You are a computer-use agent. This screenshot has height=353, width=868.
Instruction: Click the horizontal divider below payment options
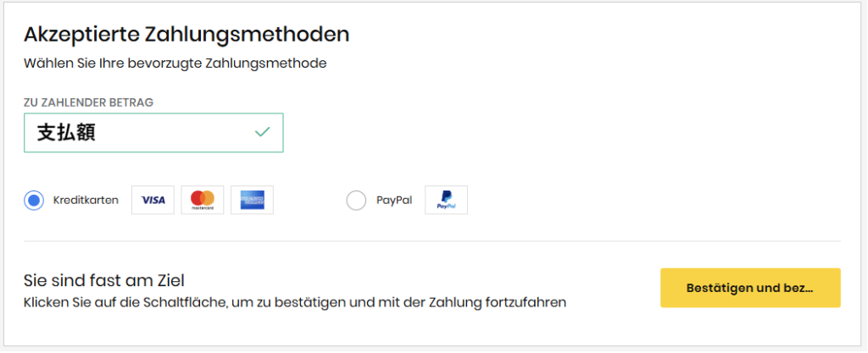(x=432, y=241)
